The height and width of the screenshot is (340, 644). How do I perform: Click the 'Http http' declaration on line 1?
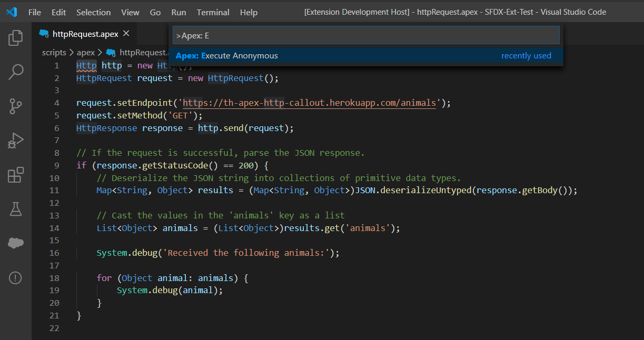(x=99, y=66)
